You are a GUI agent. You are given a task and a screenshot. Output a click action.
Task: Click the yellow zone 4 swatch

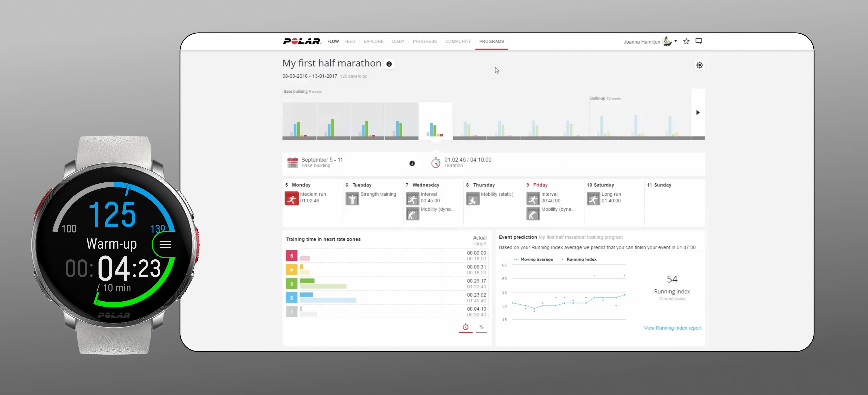(x=292, y=270)
